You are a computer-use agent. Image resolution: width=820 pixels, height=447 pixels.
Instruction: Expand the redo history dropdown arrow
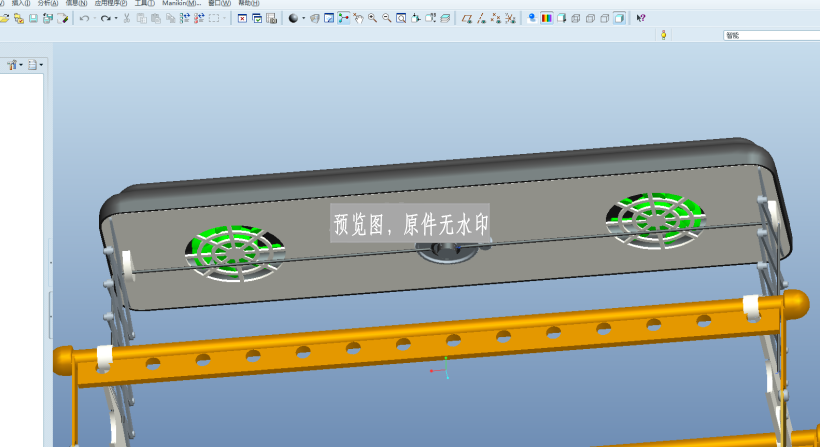[x=116, y=18]
